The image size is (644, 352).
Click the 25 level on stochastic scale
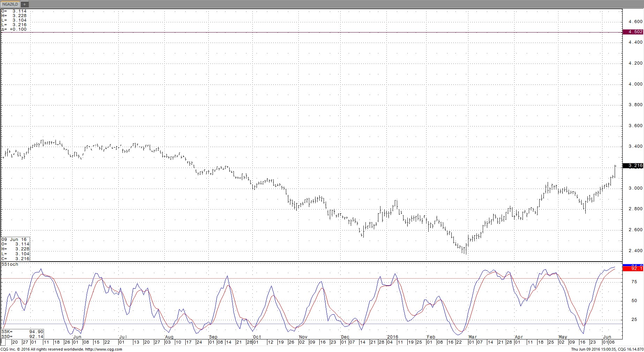[x=634, y=320]
